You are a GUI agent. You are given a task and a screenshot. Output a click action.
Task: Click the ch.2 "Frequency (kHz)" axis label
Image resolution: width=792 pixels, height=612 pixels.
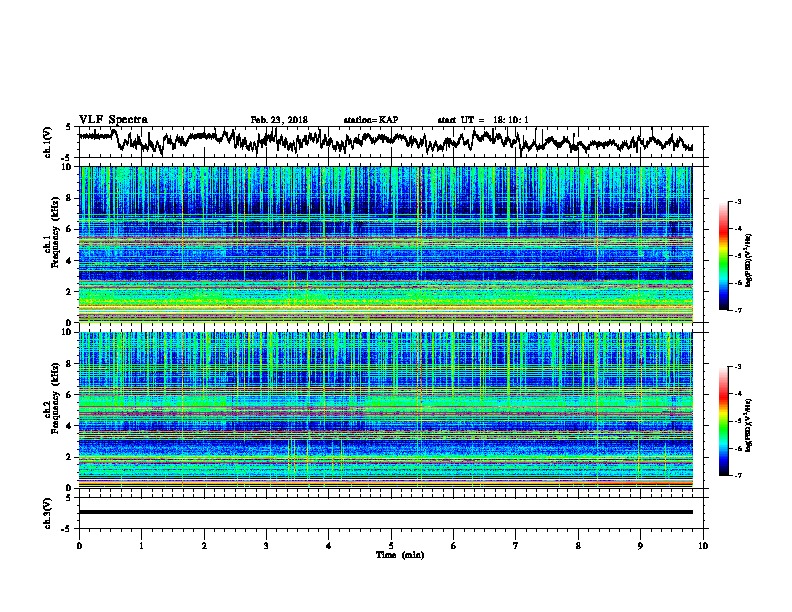pos(55,398)
